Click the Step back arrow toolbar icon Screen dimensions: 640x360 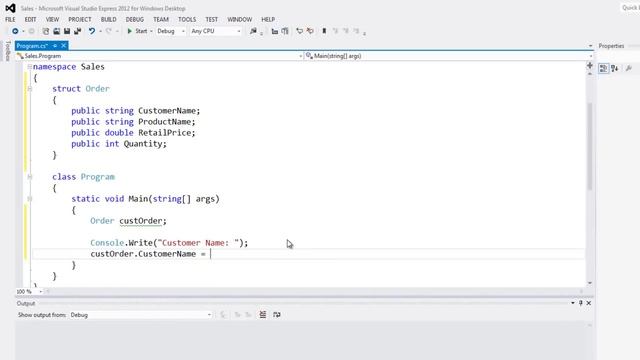pyautogui.click(x=300, y=31)
